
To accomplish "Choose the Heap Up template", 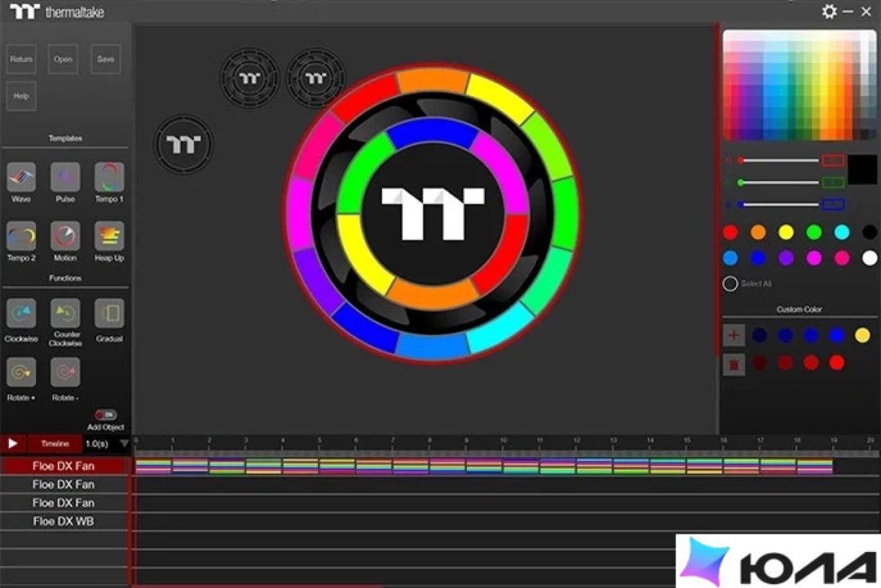I will pyautogui.click(x=109, y=236).
